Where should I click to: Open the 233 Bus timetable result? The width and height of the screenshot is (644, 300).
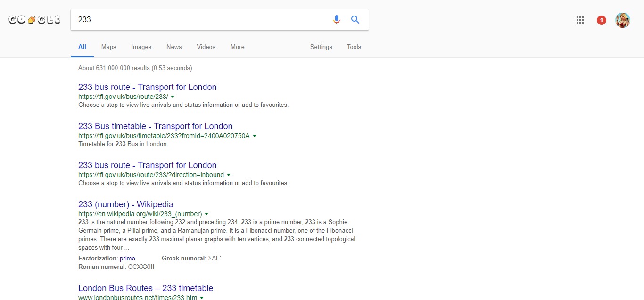tap(155, 126)
